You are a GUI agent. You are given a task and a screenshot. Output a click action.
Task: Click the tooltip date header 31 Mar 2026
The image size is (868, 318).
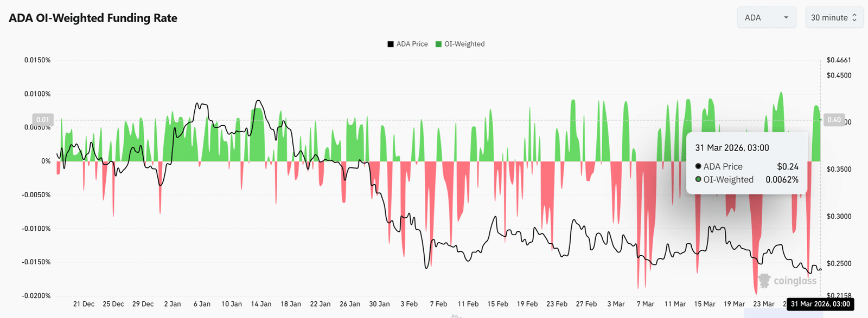coord(732,148)
